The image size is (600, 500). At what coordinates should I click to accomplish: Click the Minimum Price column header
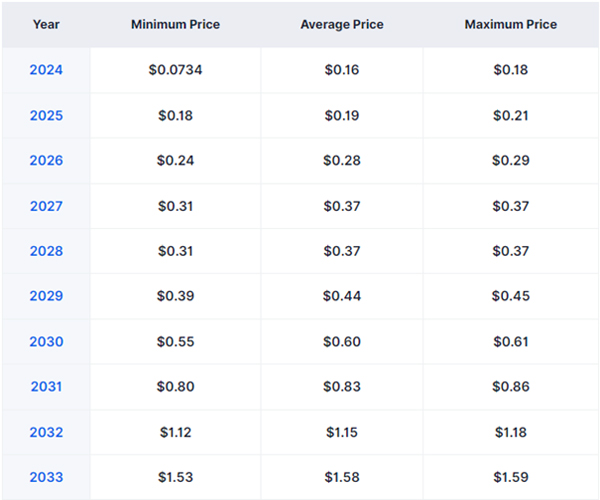pos(176,24)
